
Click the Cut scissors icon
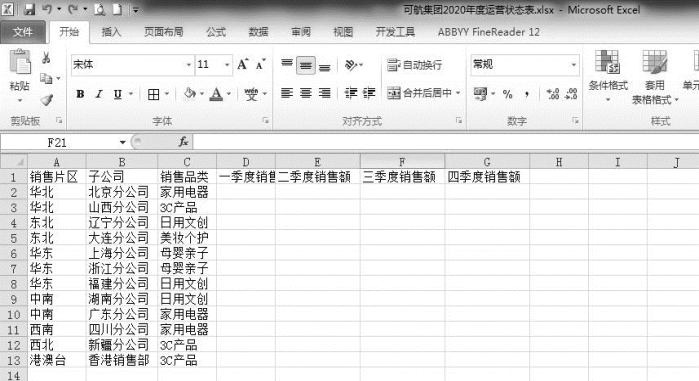[46, 58]
